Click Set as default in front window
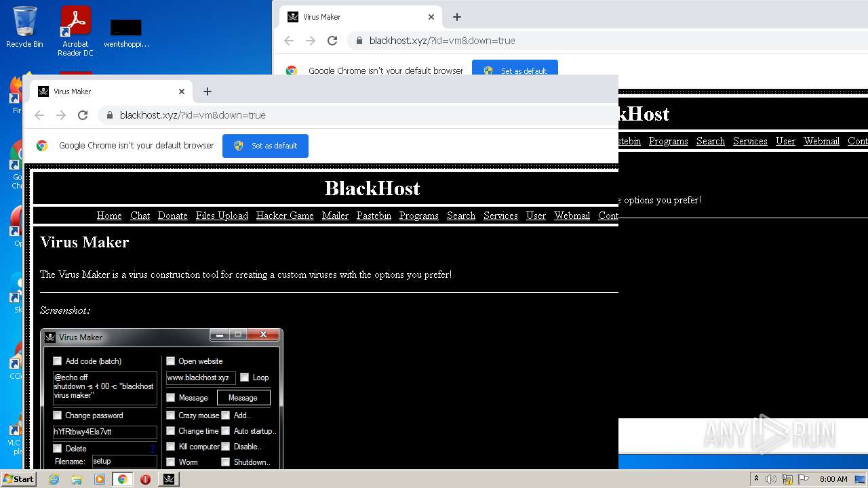Image resolution: width=868 pixels, height=488 pixels. point(265,146)
